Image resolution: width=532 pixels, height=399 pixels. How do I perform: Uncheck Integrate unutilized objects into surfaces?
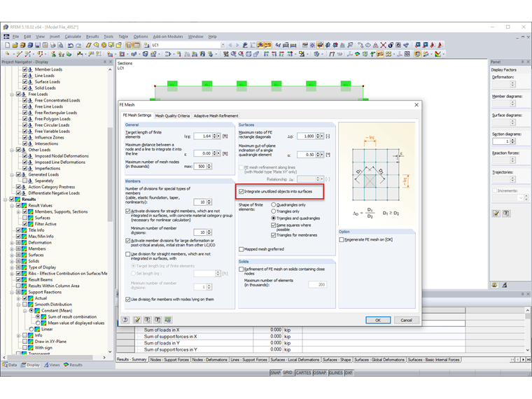click(241, 192)
